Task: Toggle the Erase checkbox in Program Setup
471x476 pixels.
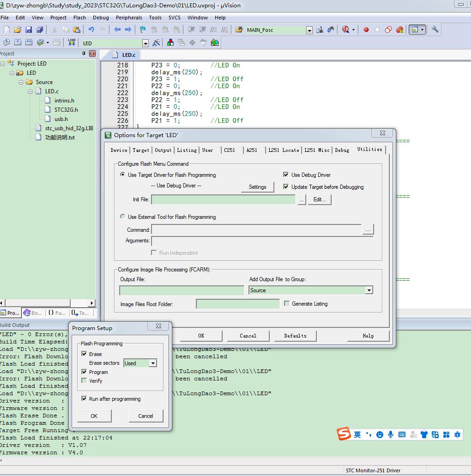Action: [84, 354]
